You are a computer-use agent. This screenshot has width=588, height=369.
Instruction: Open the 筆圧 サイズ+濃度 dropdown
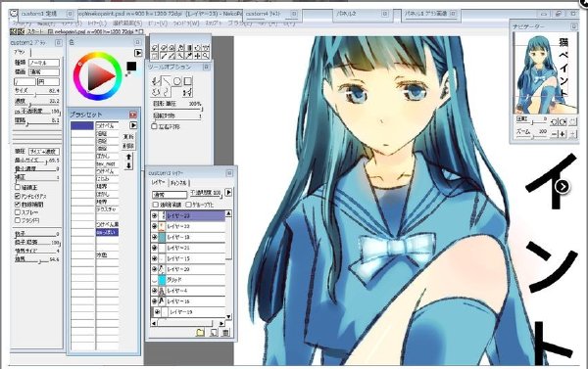point(44,152)
